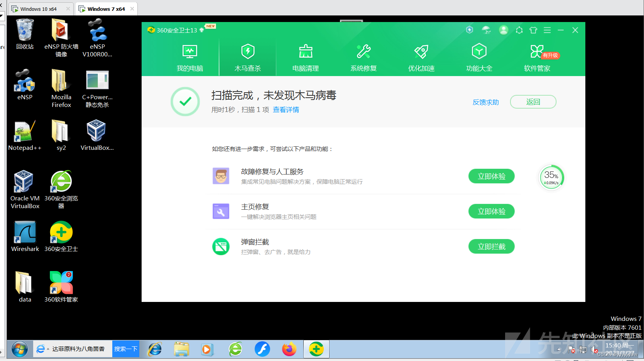Viewport: 644px width, 361px height.
Task: Select the 360安全卫士 desktop icon
Action: (61, 237)
